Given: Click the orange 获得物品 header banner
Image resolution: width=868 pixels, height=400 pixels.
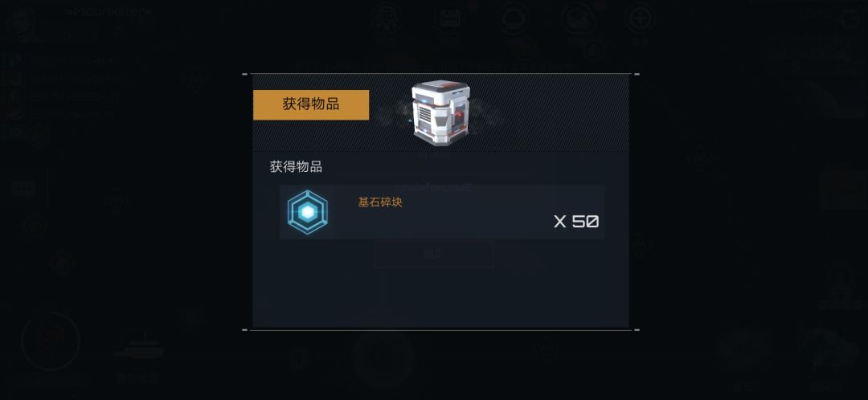Looking at the screenshot, I should pos(311,104).
